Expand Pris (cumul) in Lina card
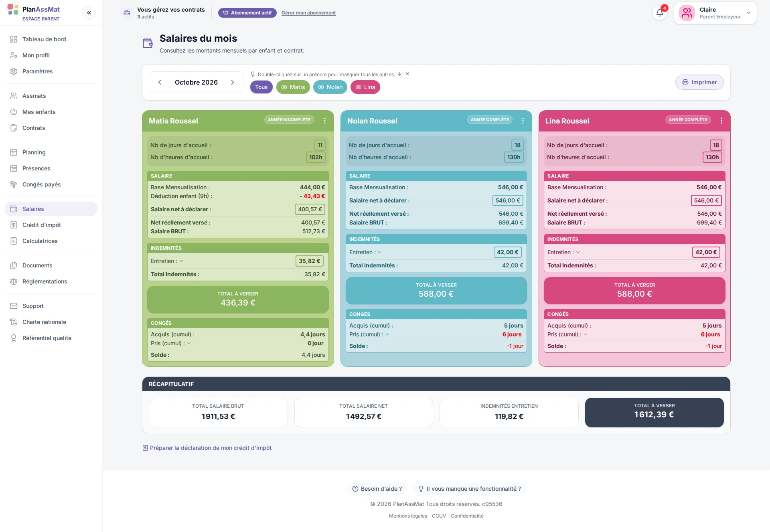Image resolution: width=770 pixels, height=532 pixels. (x=586, y=334)
